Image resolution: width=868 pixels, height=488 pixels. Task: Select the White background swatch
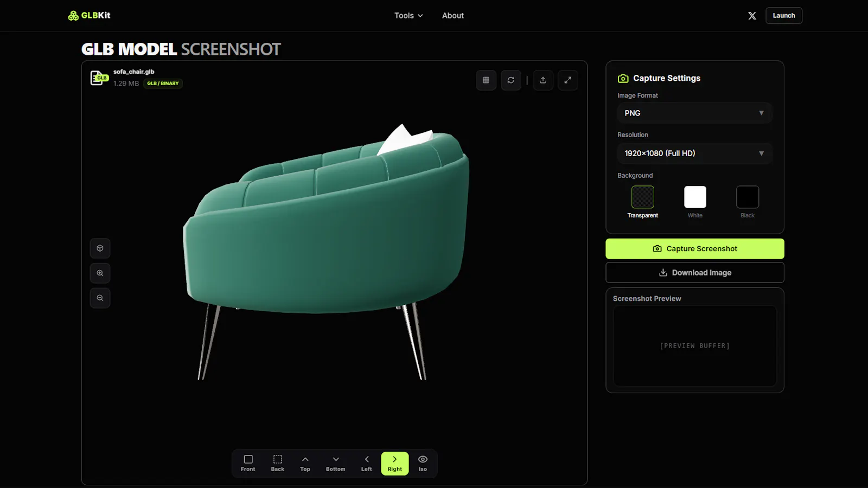click(695, 197)
